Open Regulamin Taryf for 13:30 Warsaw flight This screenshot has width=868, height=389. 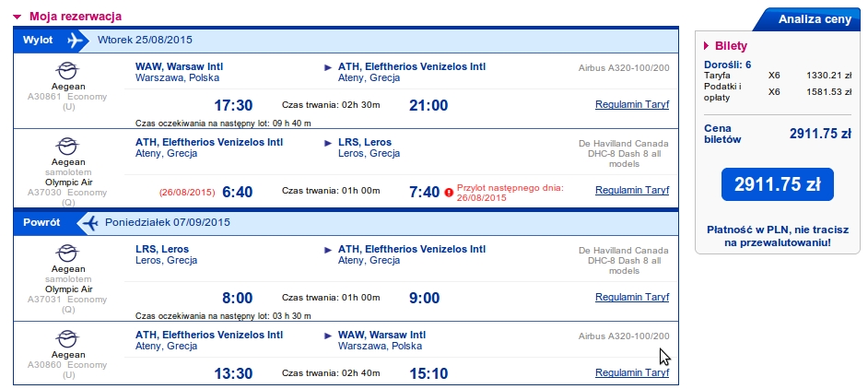(x=632, y=372)
